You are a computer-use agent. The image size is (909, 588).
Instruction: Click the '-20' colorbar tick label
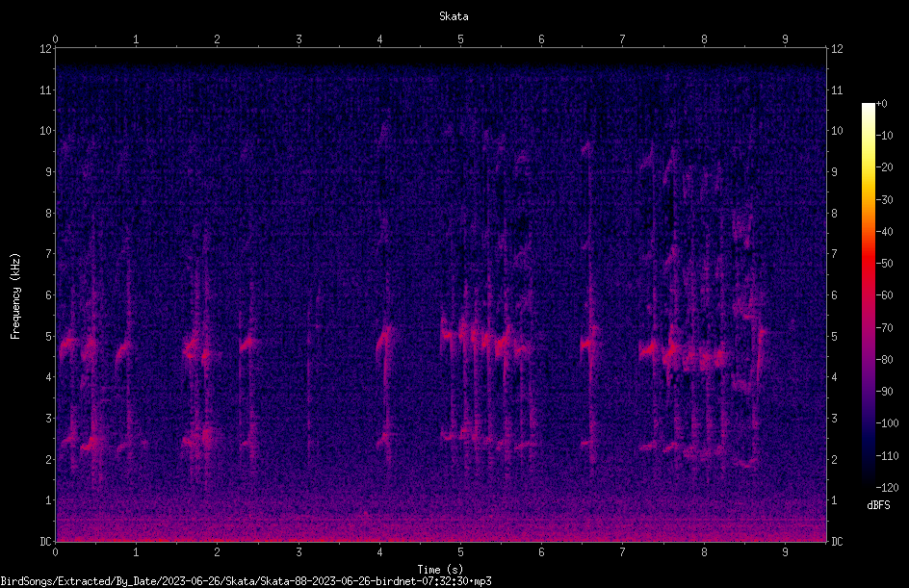point(884,167)
